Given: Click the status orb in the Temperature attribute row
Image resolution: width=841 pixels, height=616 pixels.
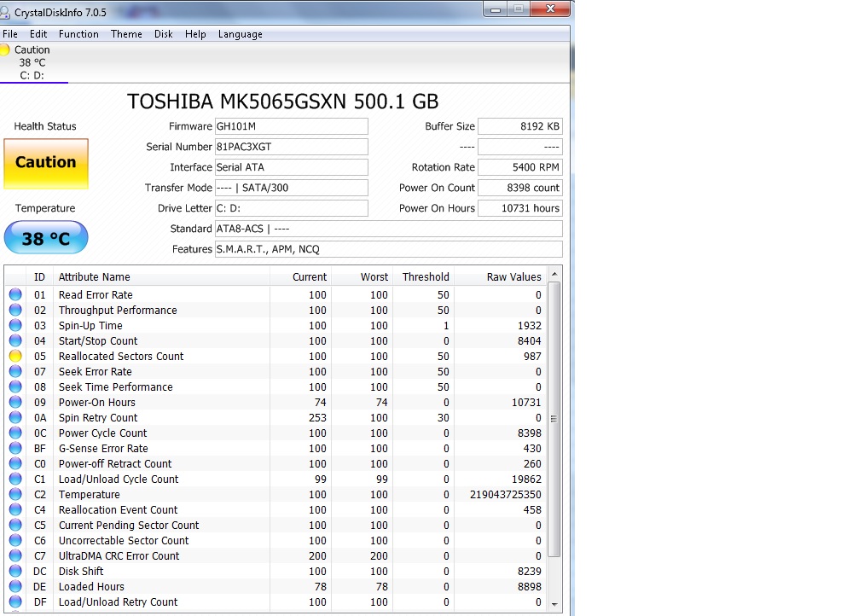Looking at the screenshot, I should 15,494.
